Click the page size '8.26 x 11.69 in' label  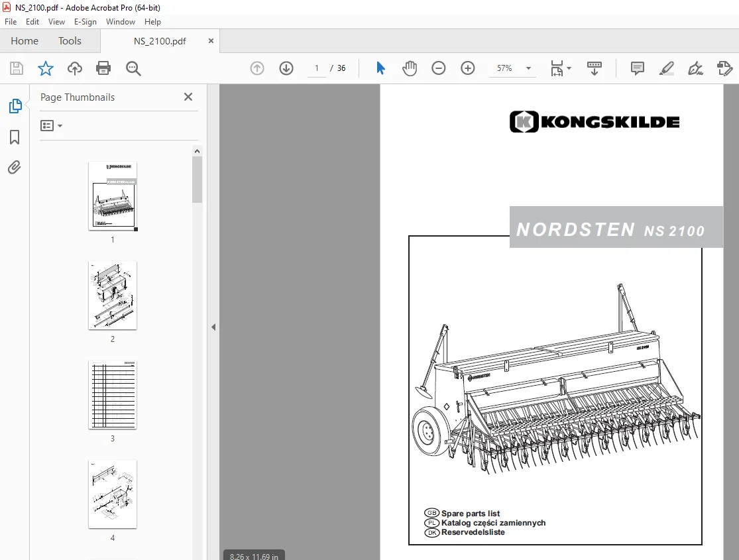(254, 556)
